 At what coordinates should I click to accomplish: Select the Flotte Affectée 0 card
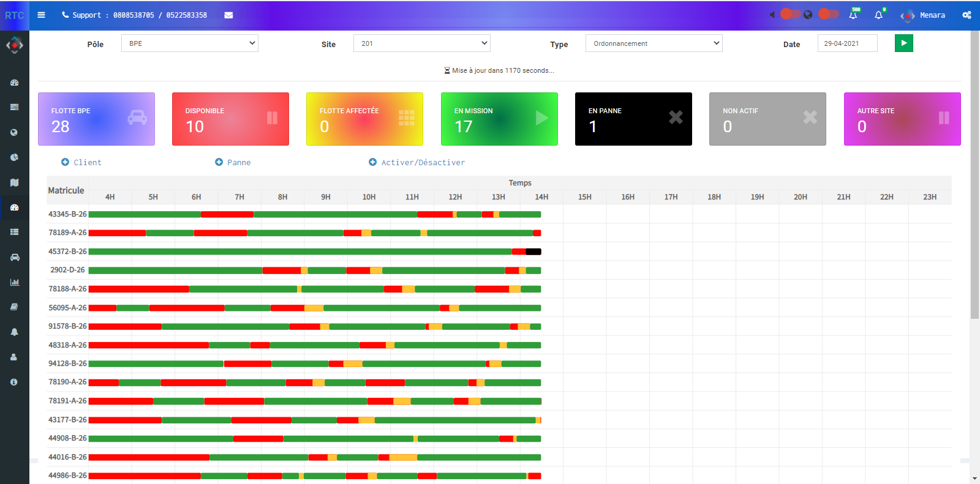click(364, 119)
